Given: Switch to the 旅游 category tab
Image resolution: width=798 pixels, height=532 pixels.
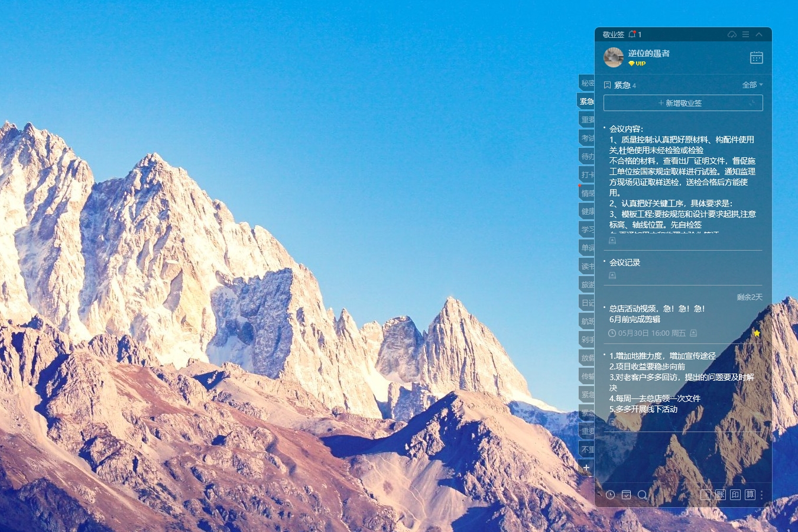Looking at the screenshot, I should pos(586,285).
